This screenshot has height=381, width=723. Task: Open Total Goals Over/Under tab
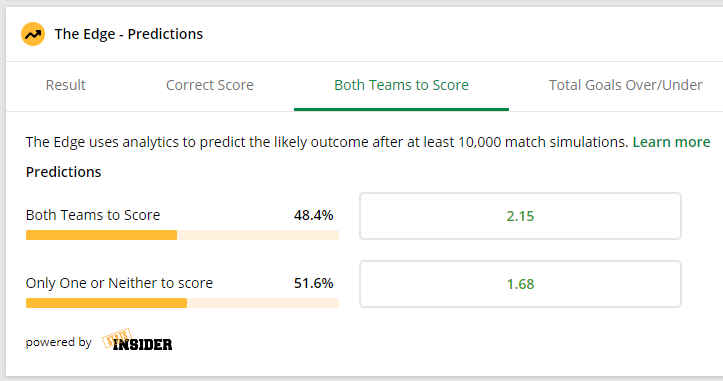[x=625, y=85]
